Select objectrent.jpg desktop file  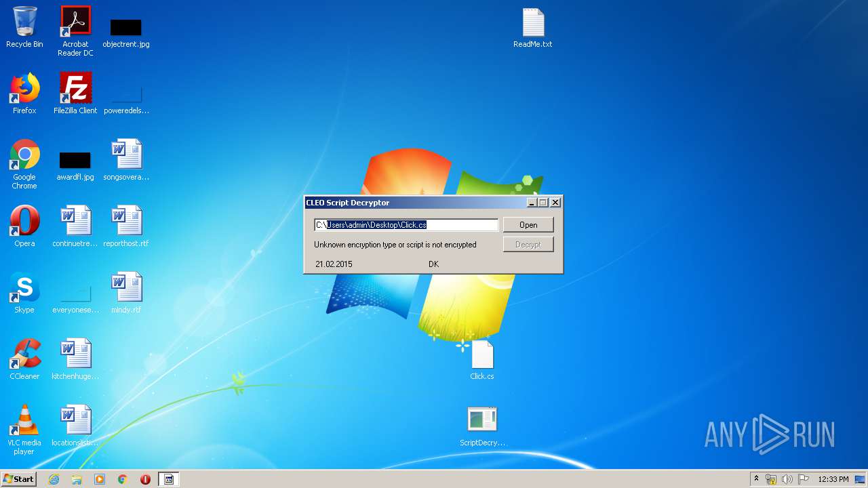[x=126, y=32]
